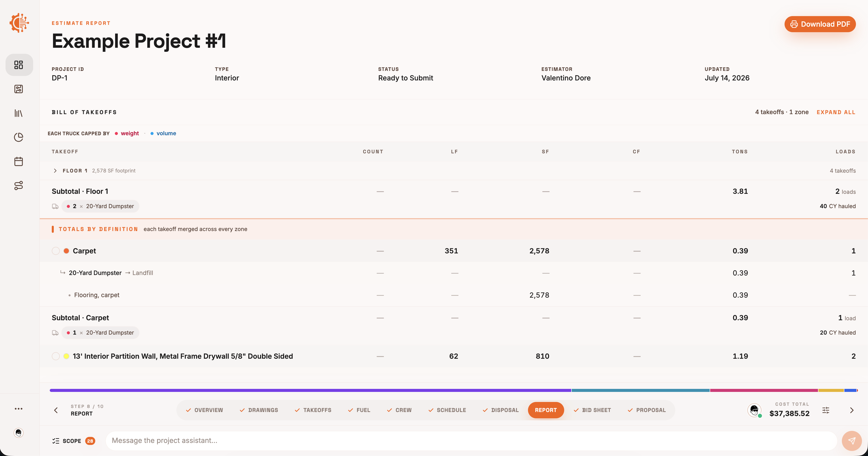Switch to the Bid Sheet step tab
The height and width of the screenshot is (456, 868).
click(x=592, y=410)
